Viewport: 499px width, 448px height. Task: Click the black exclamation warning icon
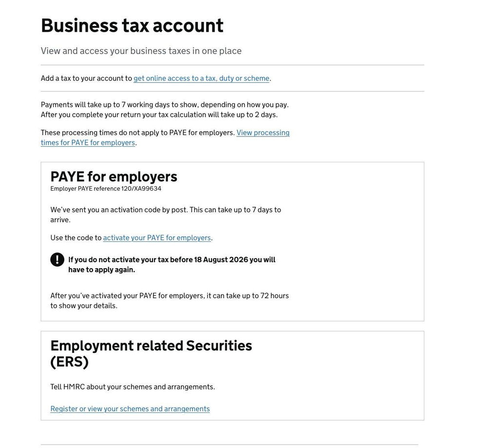[x=58, y=259]
